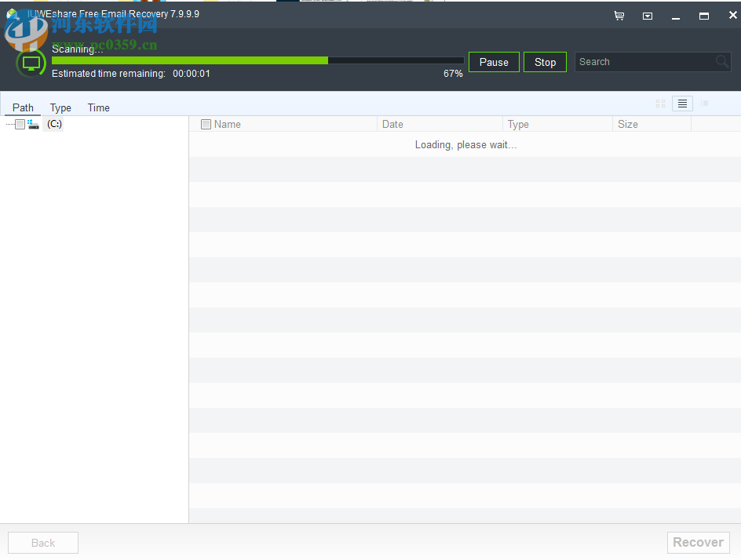Click the shopping cart icon in title bar
The image size is (741, 560).
619,16
